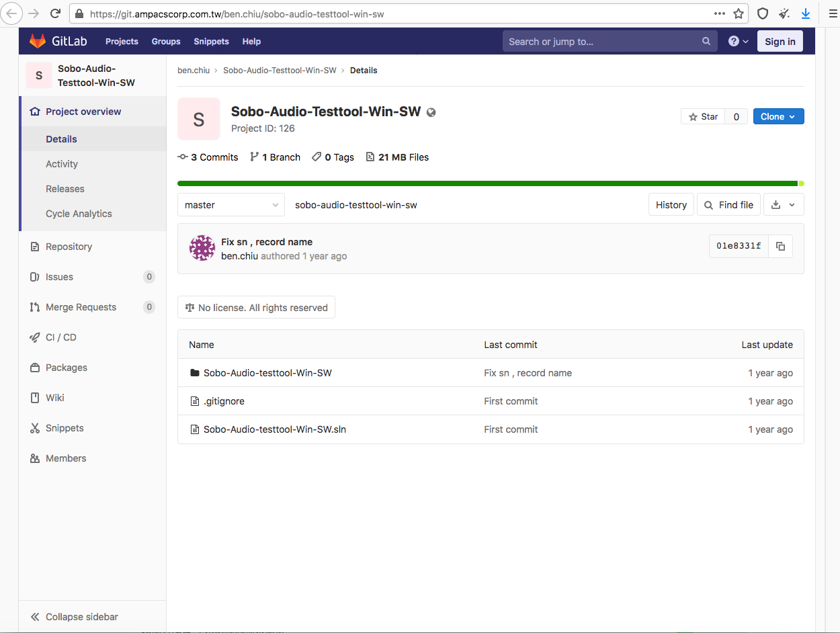Bookmark page with star icon in address bar
The image size is (840, 633).
[739, 13]
